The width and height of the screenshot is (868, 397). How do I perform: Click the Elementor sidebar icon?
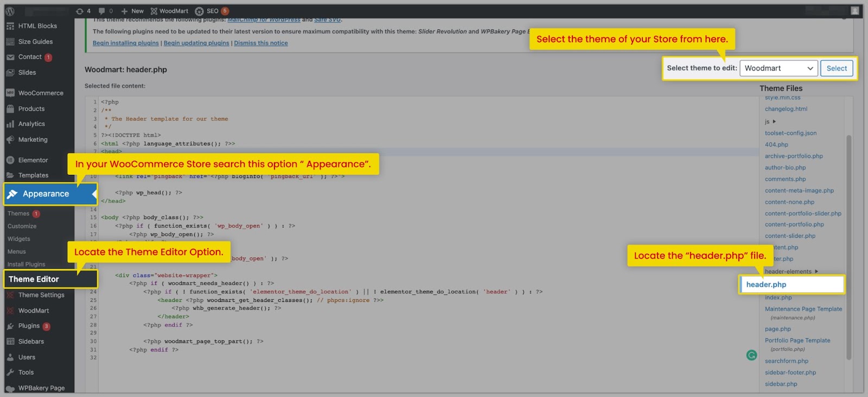tap(10, 160)
